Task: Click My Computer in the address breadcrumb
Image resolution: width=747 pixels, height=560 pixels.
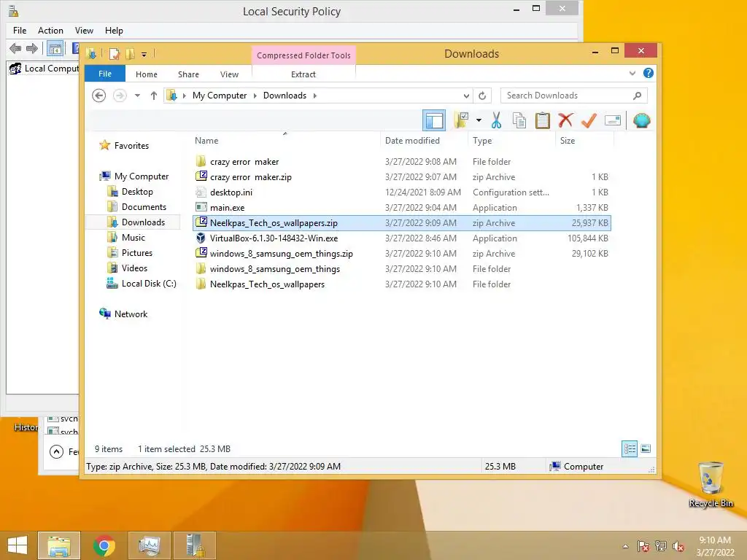Action: click(x=220, y=96)
